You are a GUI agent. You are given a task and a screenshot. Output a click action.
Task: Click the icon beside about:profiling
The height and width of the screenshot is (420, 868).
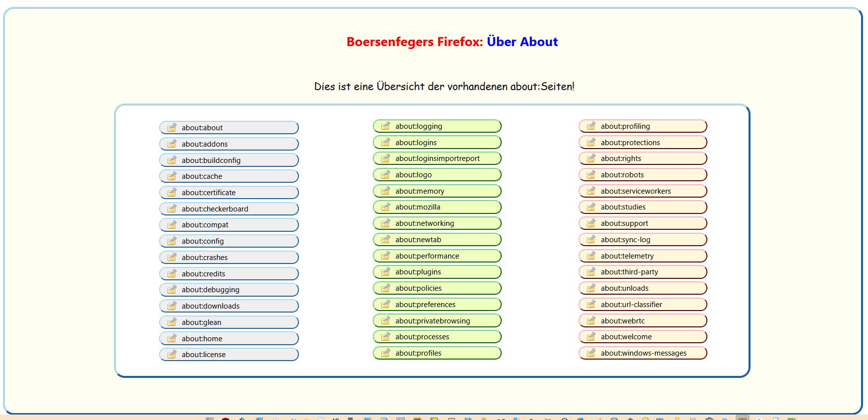[591, 126]
